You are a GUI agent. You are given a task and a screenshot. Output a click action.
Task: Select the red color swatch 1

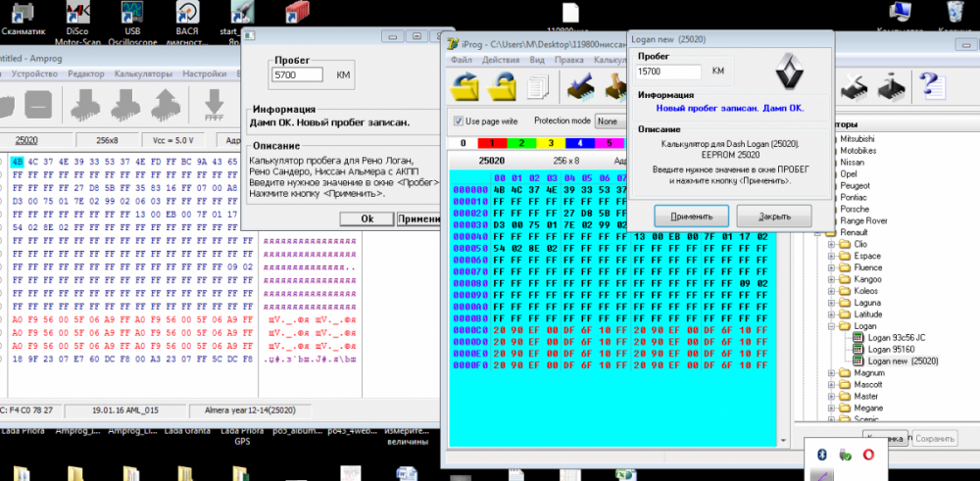pos(493,143)
